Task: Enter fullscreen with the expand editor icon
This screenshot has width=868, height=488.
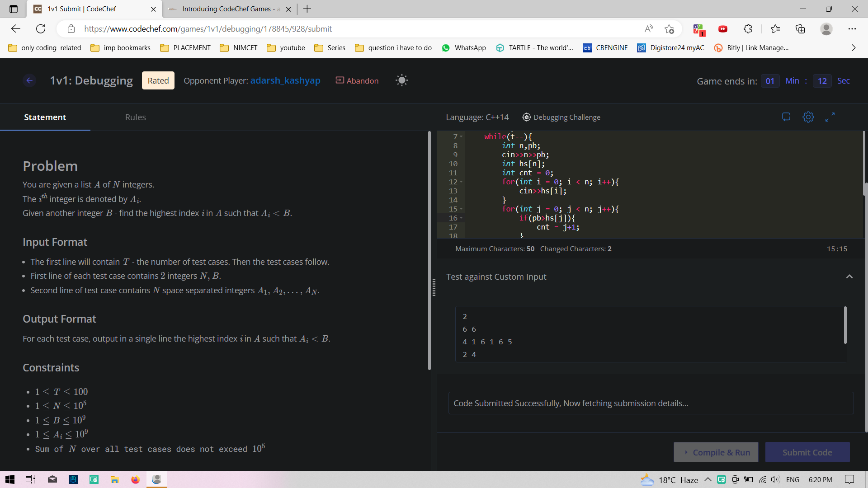Action: pyautogui.click(x=830, y=117)
